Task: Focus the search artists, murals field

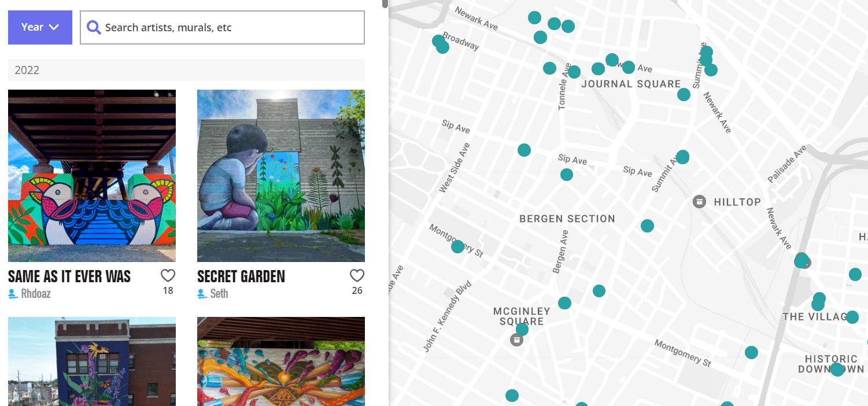Action: pos(222,27)
